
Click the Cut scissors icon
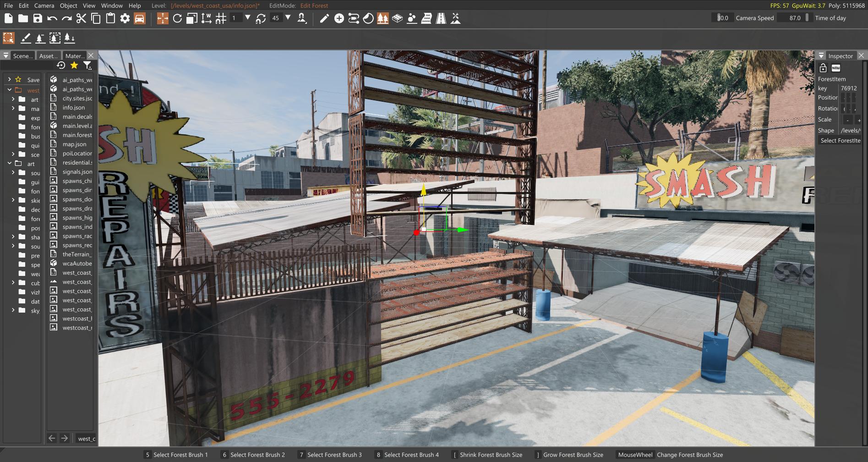tap(81, 18)
